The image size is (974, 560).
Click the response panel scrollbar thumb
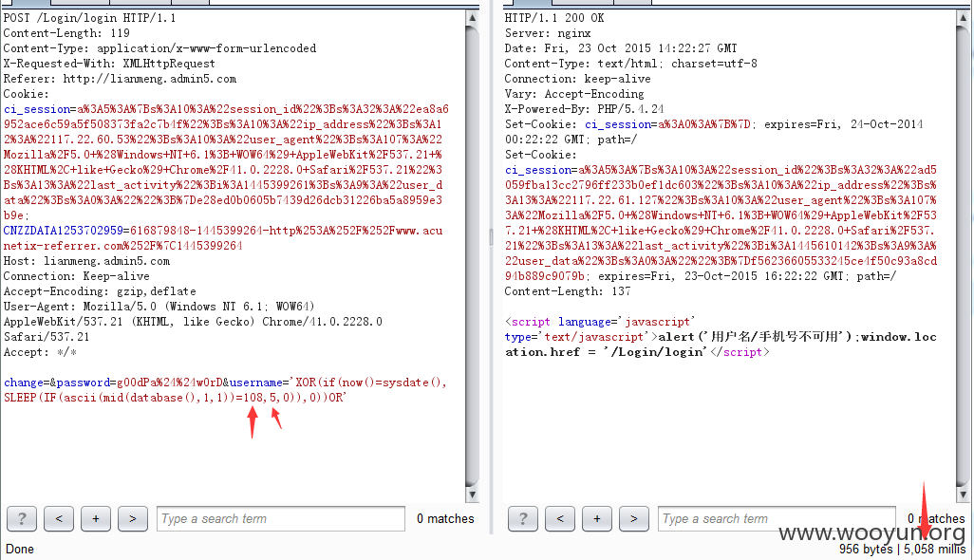[x=964, y=254]
